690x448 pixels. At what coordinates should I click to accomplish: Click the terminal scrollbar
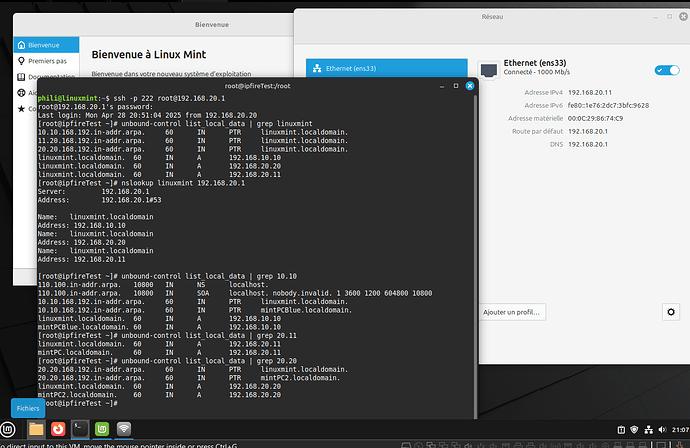(x=475, y=255)
